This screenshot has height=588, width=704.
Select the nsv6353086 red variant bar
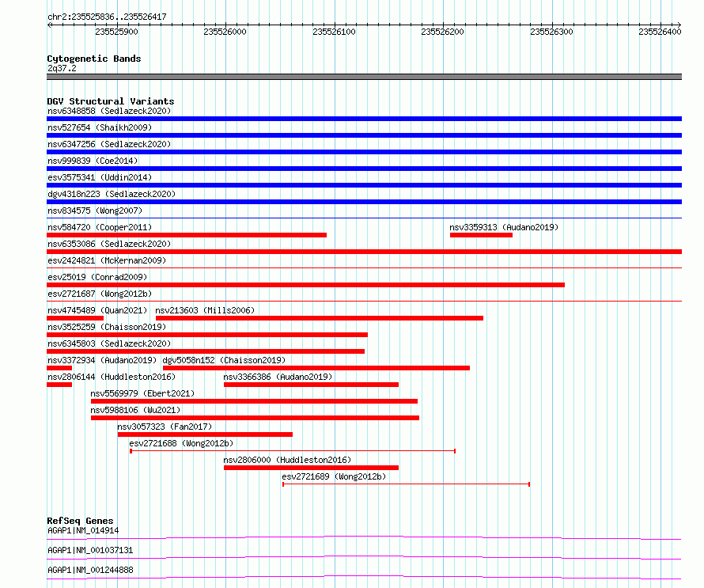(364, 252)
